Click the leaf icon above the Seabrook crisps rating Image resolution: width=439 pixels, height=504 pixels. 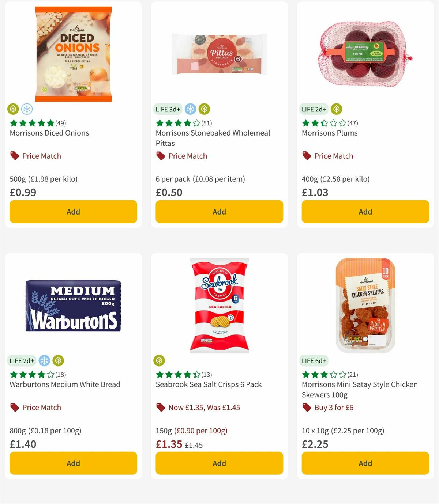159,360
